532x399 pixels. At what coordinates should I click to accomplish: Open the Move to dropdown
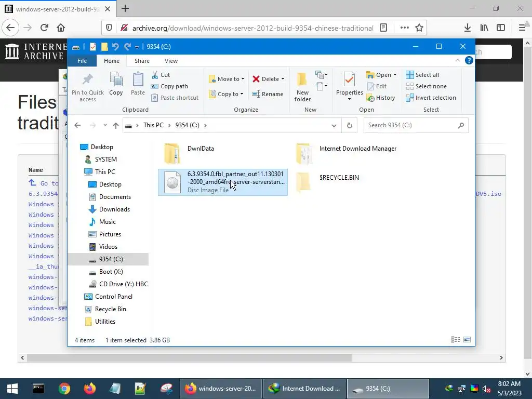[227, 79]
